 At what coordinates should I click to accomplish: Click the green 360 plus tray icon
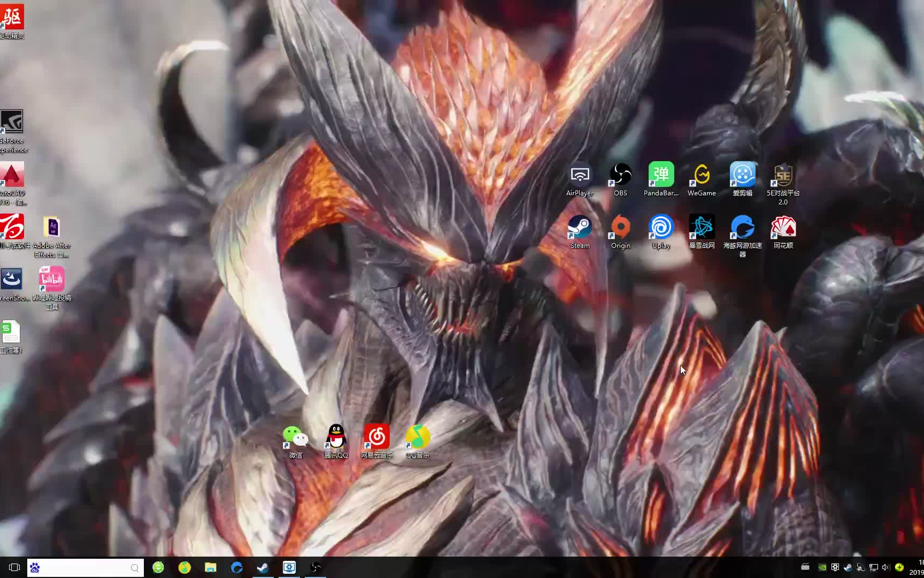click(x=899, y=567)
